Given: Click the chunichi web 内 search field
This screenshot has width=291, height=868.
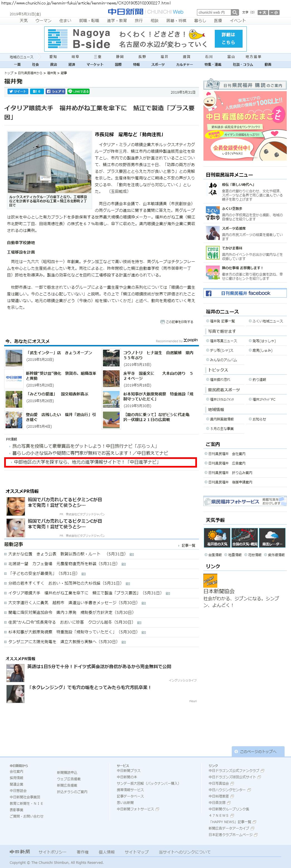Looking at the screenshot, I should [214, 13].
